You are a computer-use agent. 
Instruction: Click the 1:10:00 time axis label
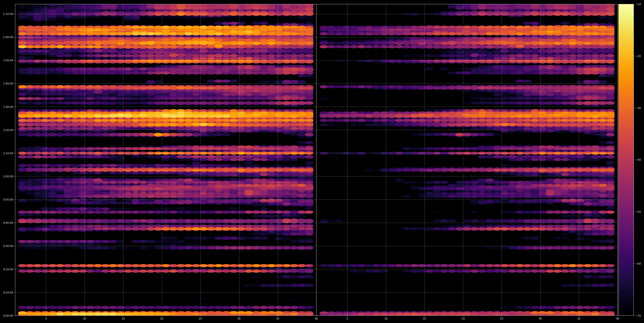[x=8, y=153]
